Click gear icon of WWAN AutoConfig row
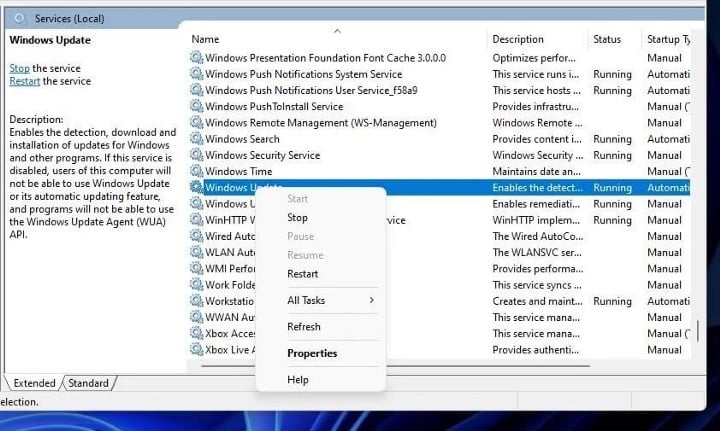 (197, 317)
